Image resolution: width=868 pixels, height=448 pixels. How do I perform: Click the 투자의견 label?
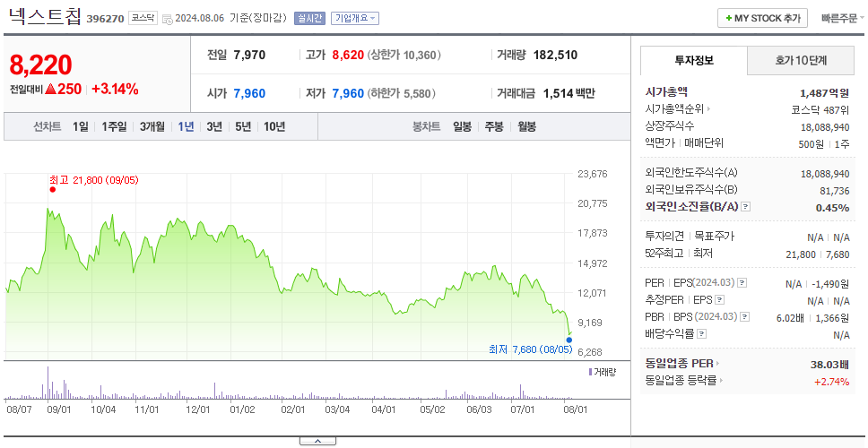664,237
